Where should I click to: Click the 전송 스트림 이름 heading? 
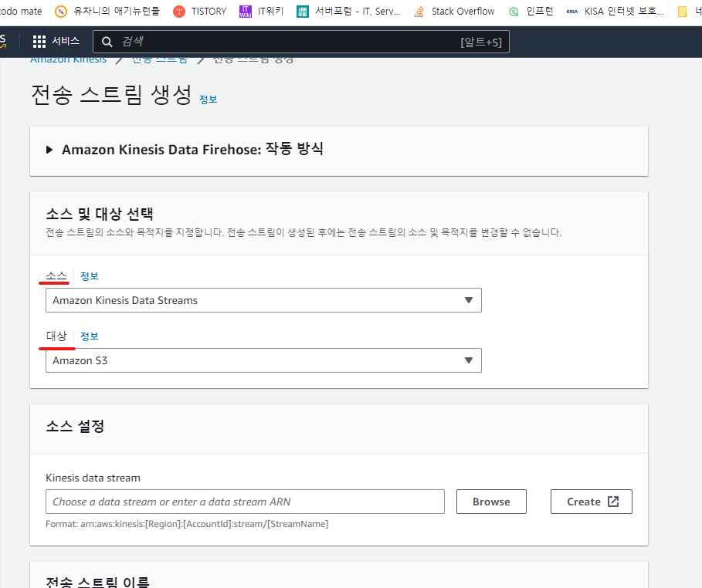pyautogui.click(x=97, y=582)
